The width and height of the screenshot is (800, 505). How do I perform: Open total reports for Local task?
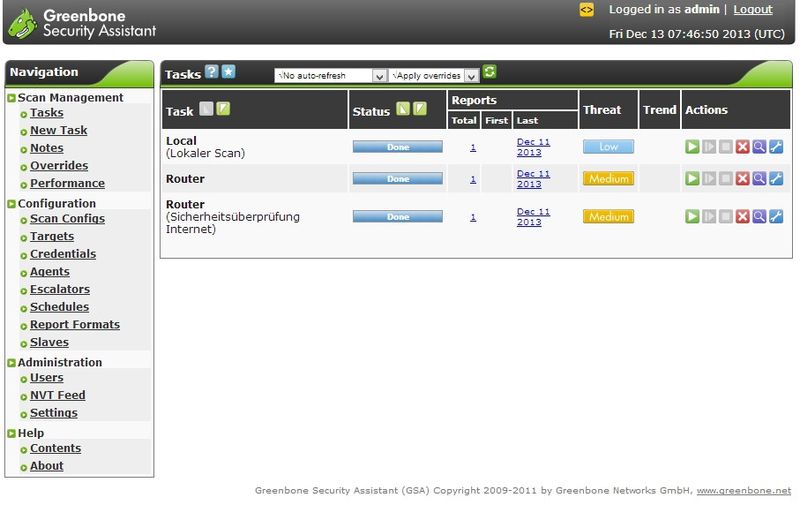tap(473, 147)
